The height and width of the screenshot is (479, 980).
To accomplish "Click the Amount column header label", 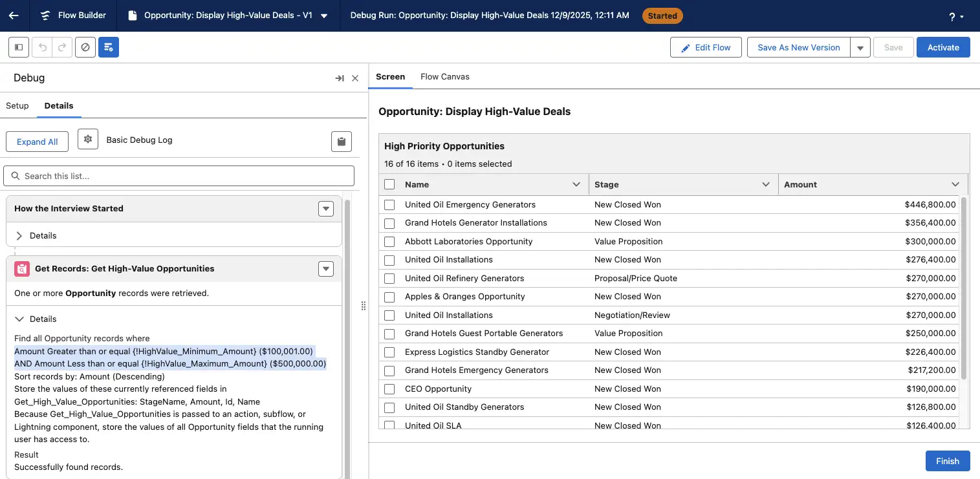I will (800, 184).
